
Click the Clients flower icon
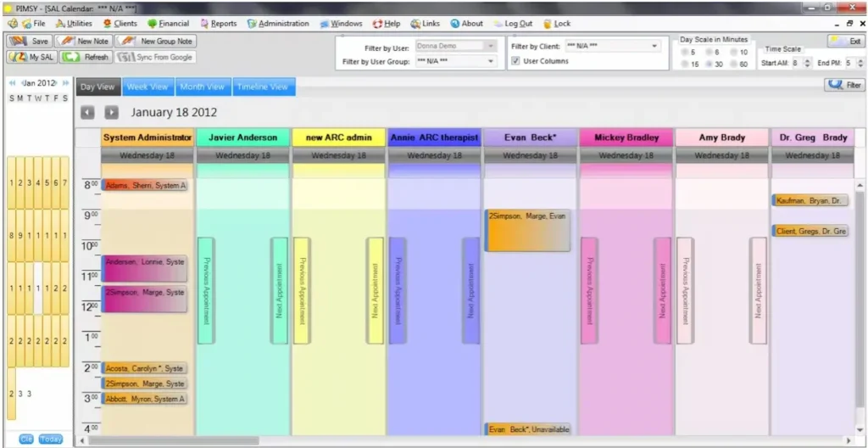point(108,24)
